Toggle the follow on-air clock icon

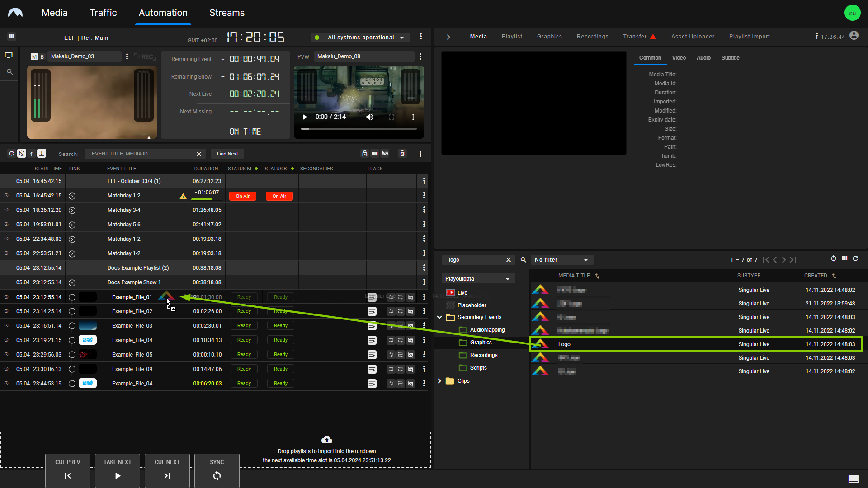pos(22,154)
